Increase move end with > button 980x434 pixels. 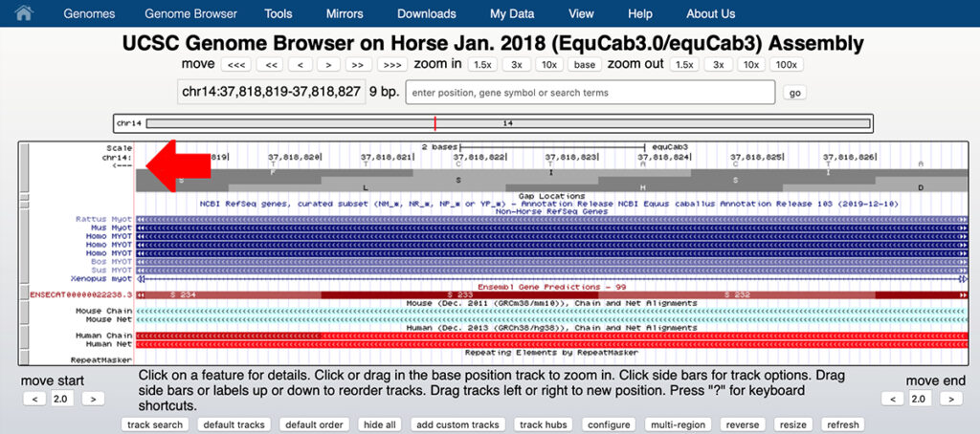tap(951, 399)
